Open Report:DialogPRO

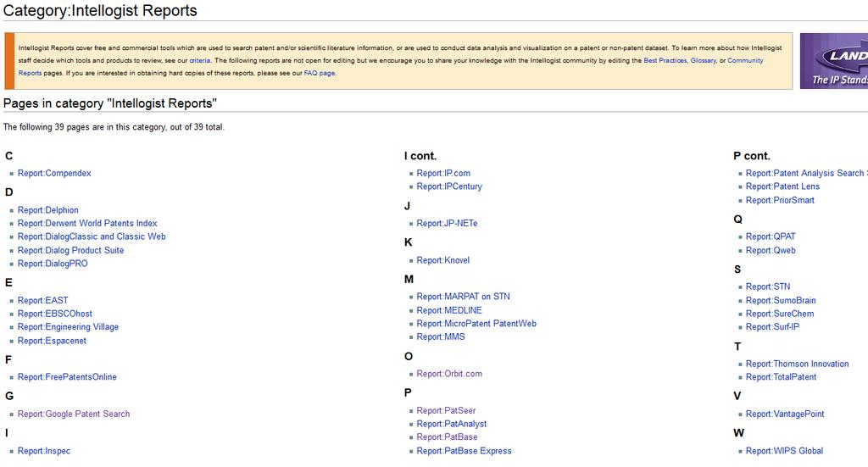tap(53, 264)
